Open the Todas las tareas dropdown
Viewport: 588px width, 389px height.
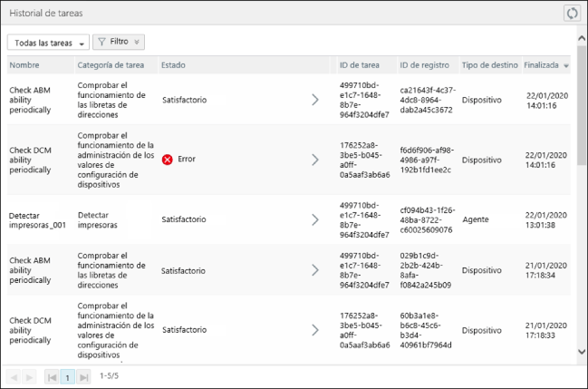point(49,43)
